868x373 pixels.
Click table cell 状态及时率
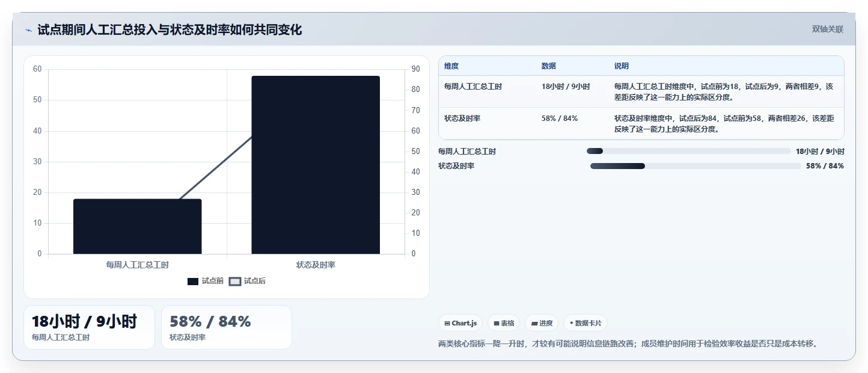[462, 119]
